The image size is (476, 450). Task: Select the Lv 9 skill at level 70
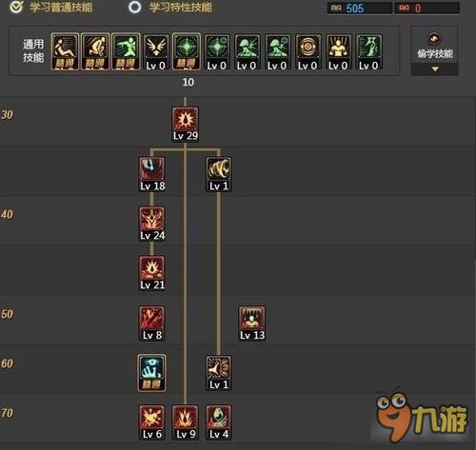click(186, 422)
